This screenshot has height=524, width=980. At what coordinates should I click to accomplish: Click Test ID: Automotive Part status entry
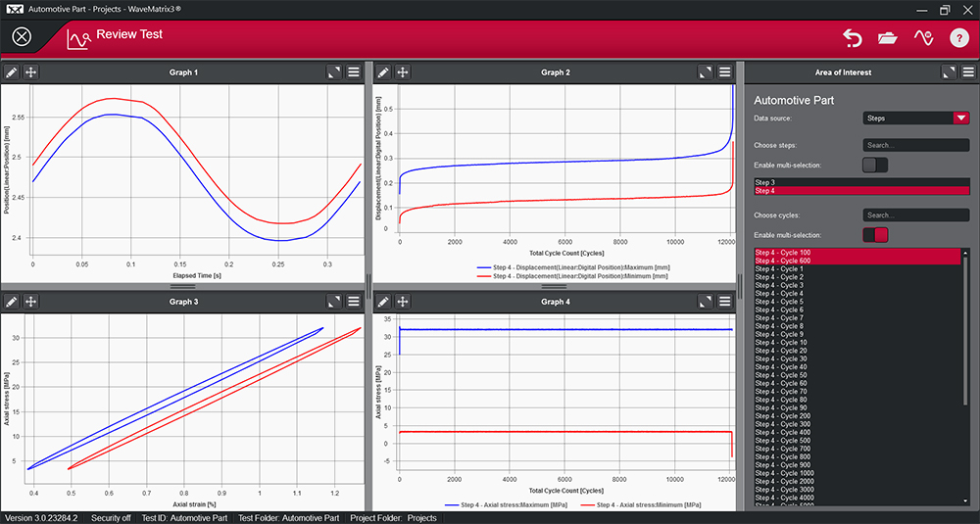point(185,518)
